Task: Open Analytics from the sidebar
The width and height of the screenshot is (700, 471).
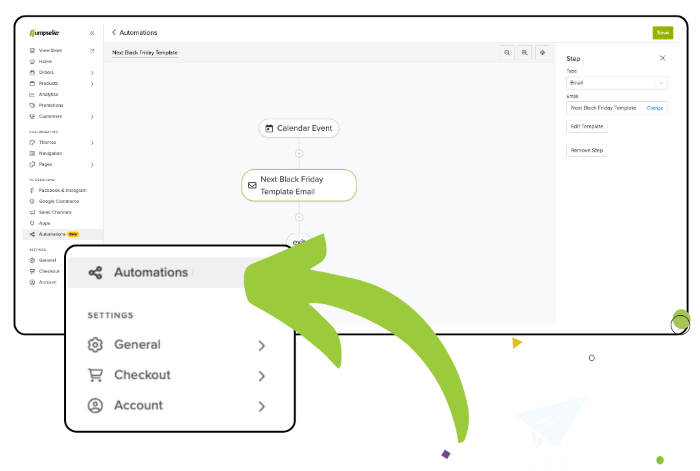Action: click(48, 94)
